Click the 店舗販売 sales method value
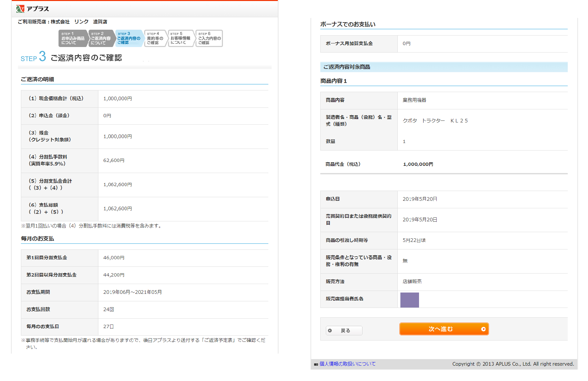This screenshot has width=588, height=381. 412,281
